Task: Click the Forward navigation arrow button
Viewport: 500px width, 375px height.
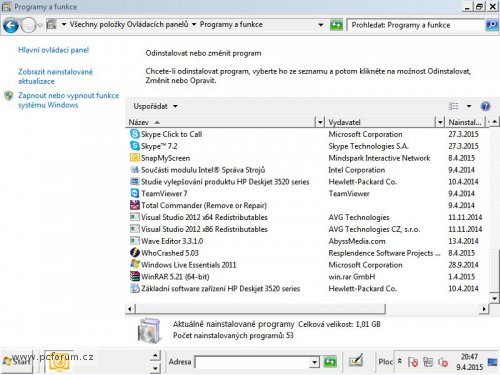Action: (x=29, y=25)
